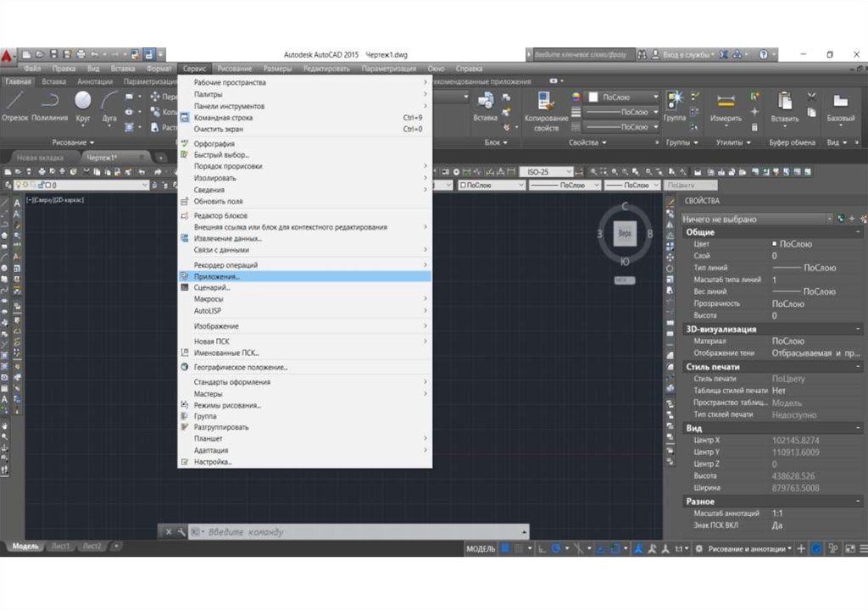Viewport: 868px width, 611px height.
Task: Toggle the view cube Верх face
Action: [626, 232]
